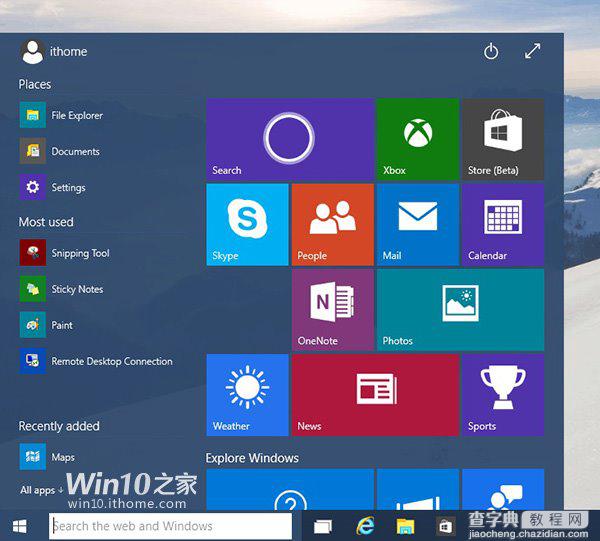Open the people chat tile under Explore Windows
Image resolution: width=600 pixels, height=541 pixels.
(503, 489)
